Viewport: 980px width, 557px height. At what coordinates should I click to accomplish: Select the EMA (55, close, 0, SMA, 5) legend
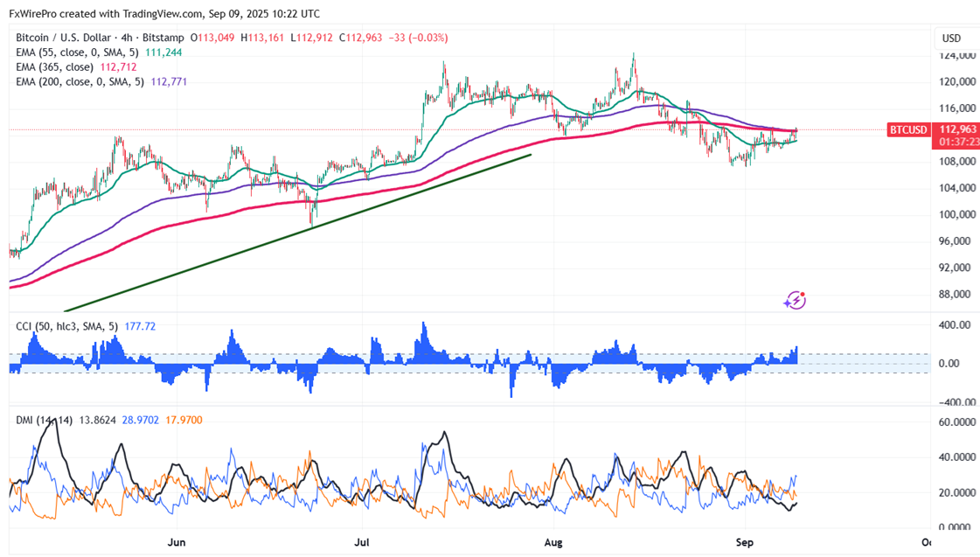[x=77, y=52]
